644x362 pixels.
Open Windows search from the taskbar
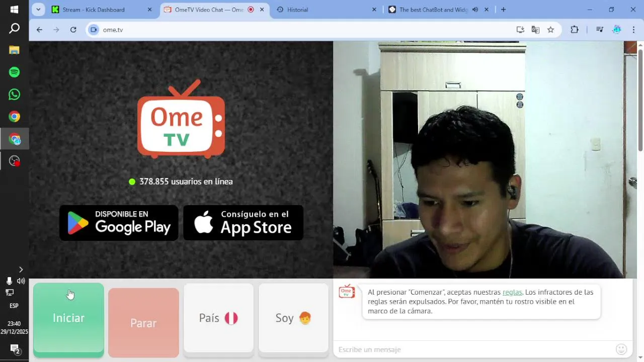(x=14, y=29)
